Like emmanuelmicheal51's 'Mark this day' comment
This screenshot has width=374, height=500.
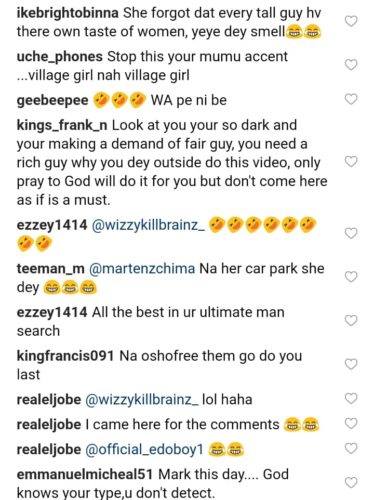(x=351, y=483)
